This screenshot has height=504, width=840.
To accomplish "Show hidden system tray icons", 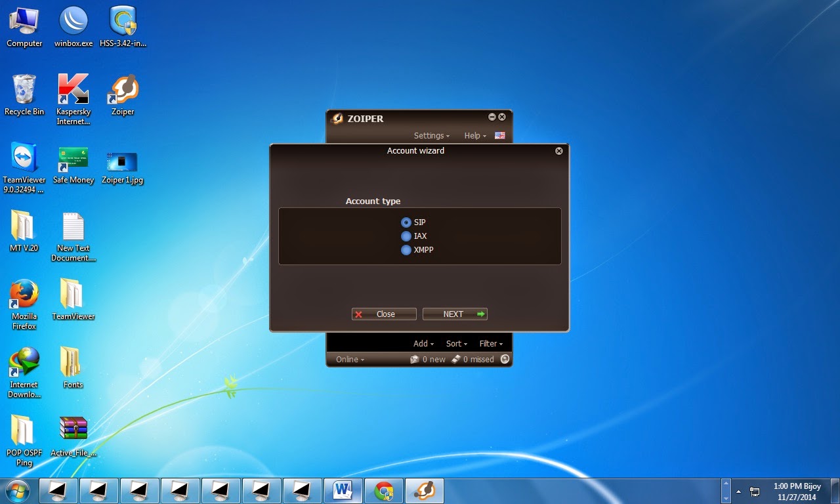I will tap(738, 491).
